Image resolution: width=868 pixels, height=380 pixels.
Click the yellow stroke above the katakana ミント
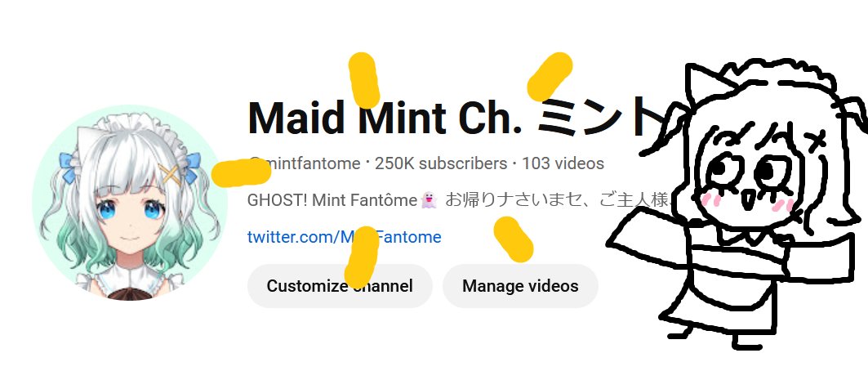tap(550, 77)
